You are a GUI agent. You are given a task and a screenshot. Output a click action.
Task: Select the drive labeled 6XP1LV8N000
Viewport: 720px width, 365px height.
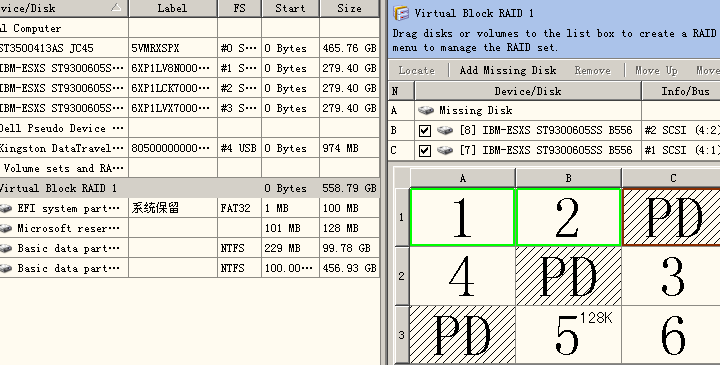coord(190,68)
